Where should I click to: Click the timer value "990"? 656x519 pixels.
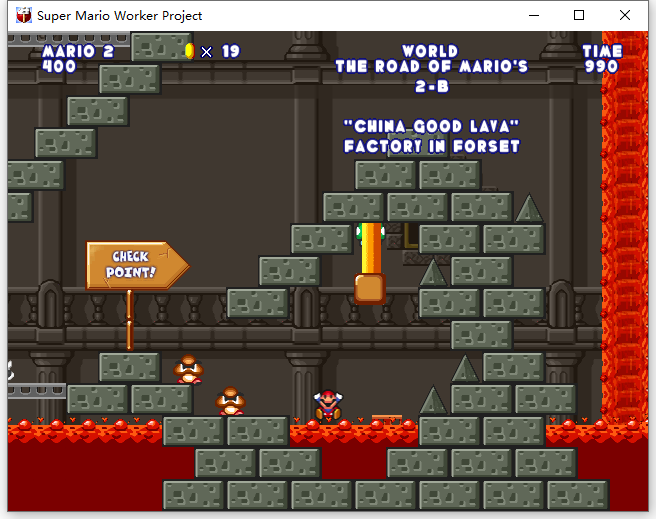click(x=601, y=66)
